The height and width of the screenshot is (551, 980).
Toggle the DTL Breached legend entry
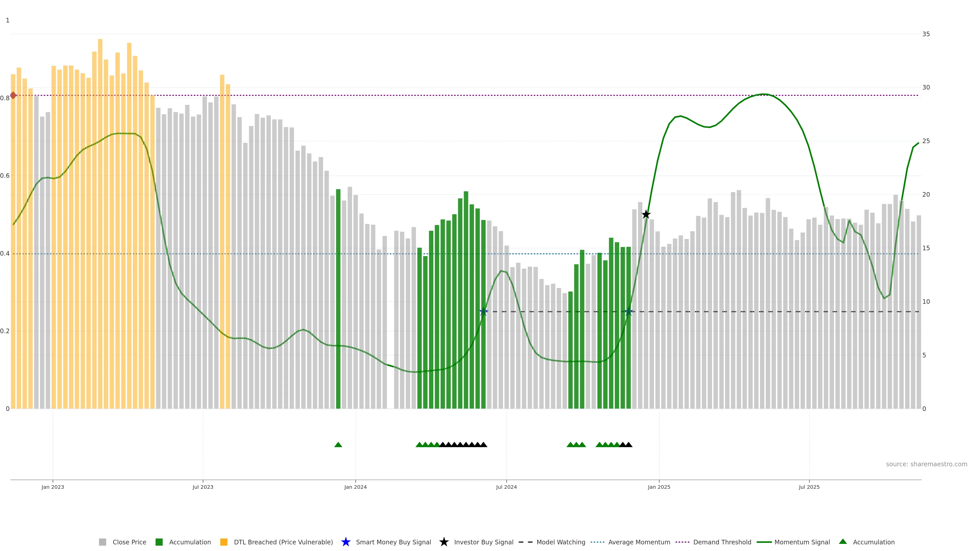(x=283, y=542)
